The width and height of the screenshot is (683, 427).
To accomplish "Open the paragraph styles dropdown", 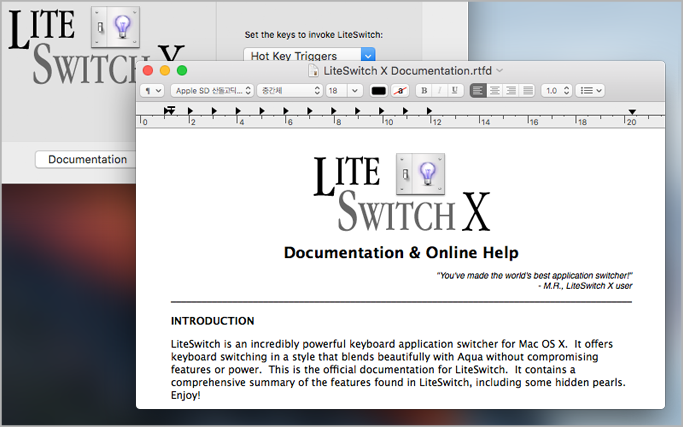I will pyautogui.click(x=152, y=91).
